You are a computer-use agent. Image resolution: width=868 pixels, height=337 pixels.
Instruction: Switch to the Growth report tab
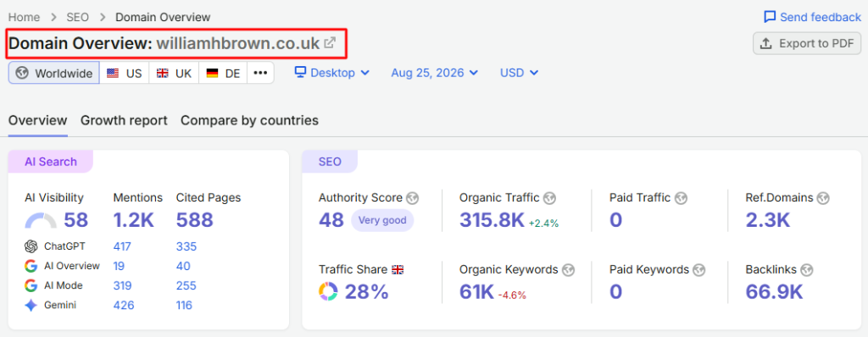[124, 120]
